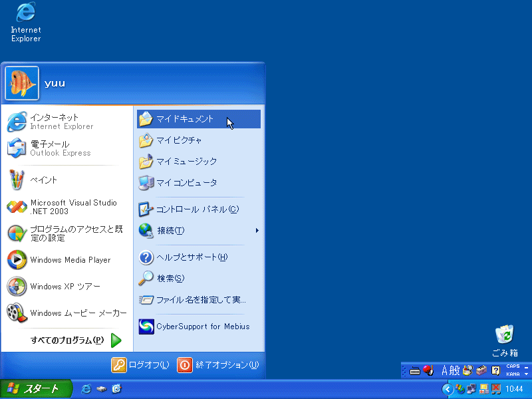Launch インターネット Internet Explorer from Start menu

coord(66,122)
